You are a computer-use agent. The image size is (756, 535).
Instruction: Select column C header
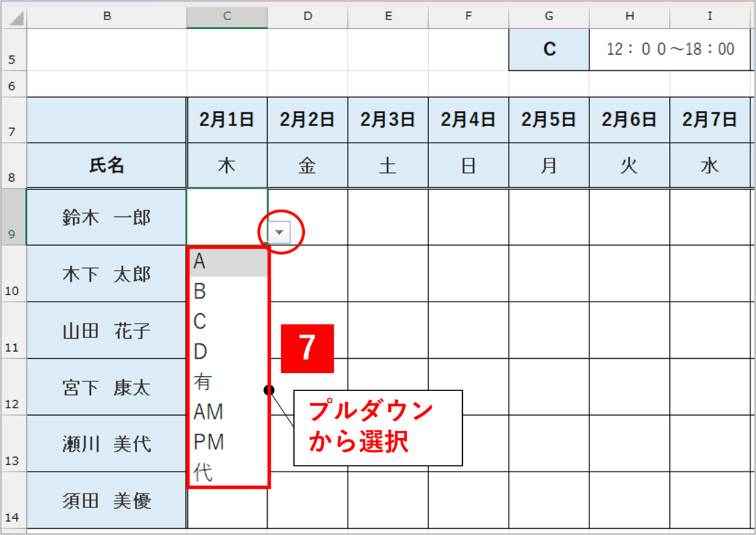(x=227, y=16)
